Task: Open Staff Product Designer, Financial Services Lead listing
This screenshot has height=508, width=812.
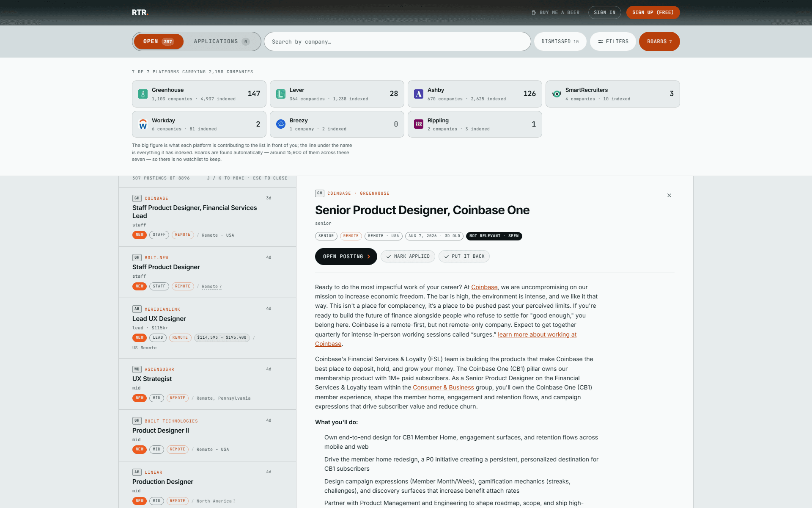Action: (207, 217)
